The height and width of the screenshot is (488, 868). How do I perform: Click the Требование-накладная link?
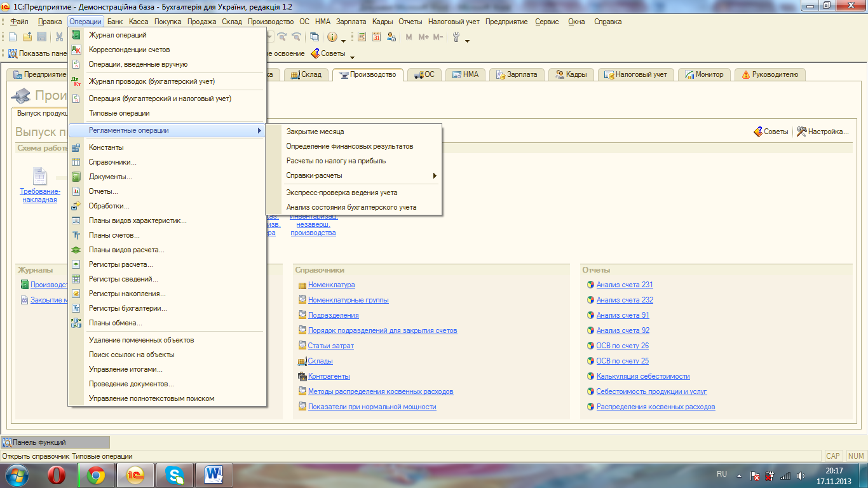(40, 195)
